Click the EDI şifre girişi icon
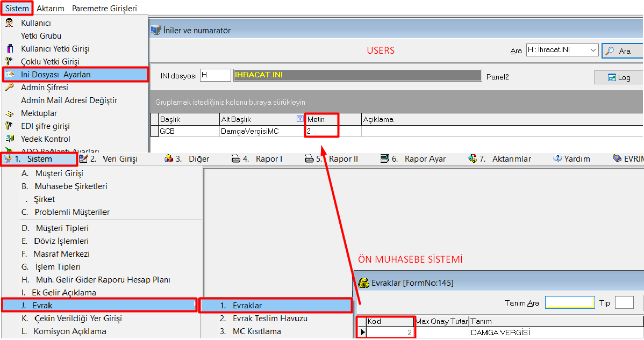Image resolution: width=644 pixels, height=340 pixels. 9,126
